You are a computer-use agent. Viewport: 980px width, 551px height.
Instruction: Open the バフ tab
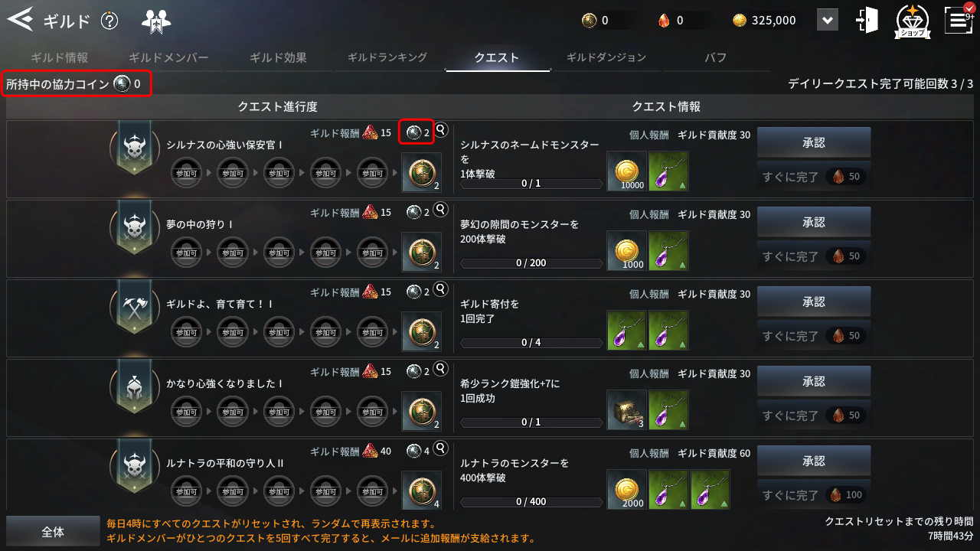[715, 57]
